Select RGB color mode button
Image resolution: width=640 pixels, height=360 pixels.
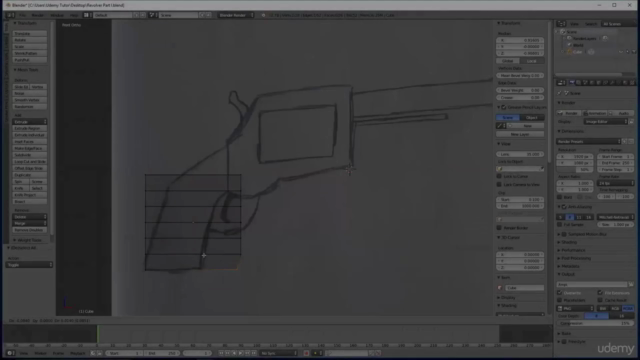615,308
